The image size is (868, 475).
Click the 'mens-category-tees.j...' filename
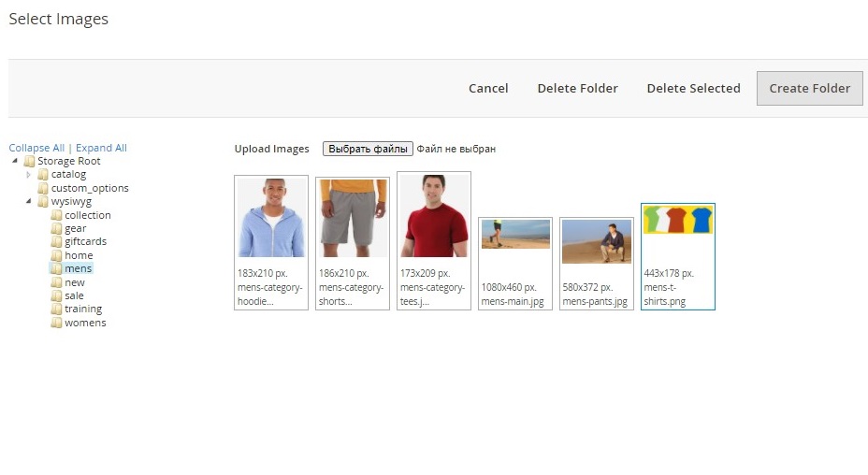pos(432,295)
